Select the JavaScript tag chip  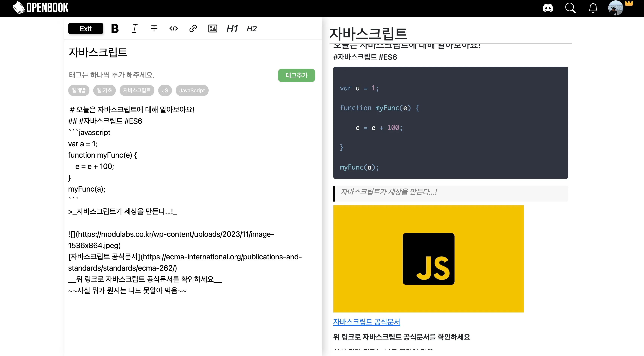192,90
